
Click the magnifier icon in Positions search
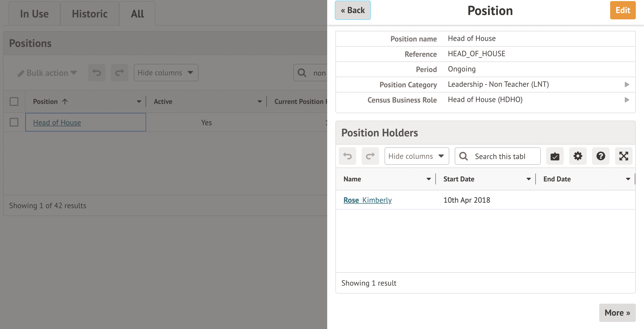point(302,73)
